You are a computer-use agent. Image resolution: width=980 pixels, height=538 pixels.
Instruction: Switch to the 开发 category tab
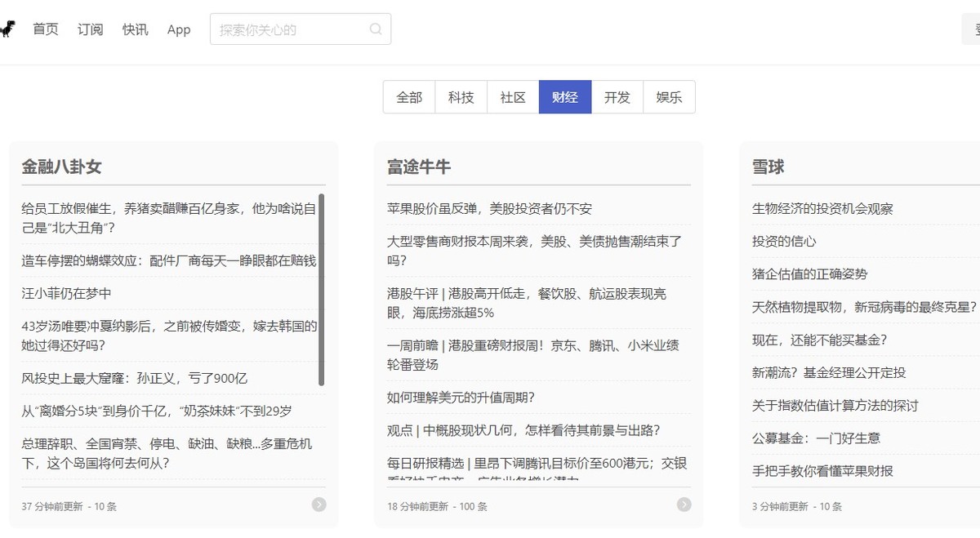(617, 97)
